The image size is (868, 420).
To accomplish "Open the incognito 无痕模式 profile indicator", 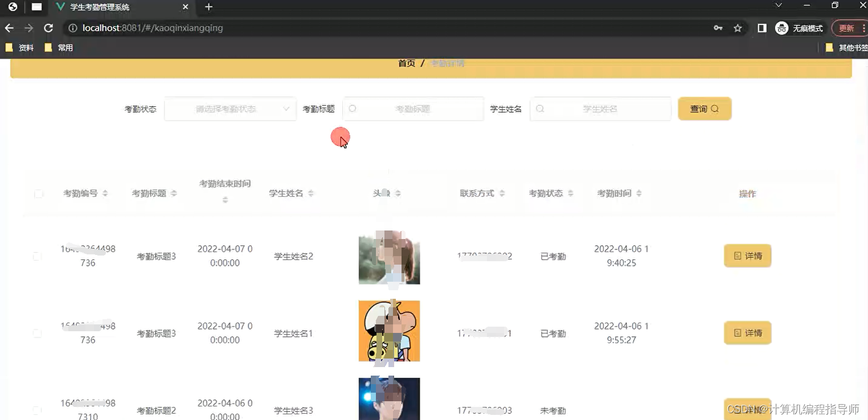I will coord(800,28).
